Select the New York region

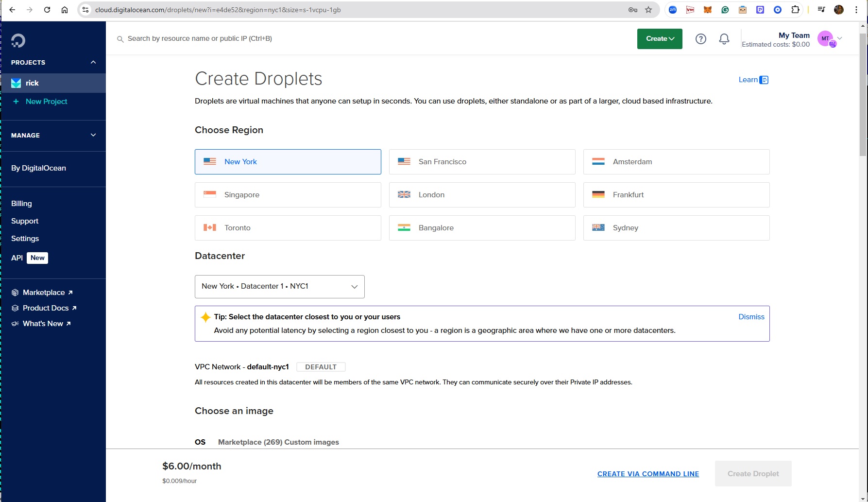[x=288, y=162]
